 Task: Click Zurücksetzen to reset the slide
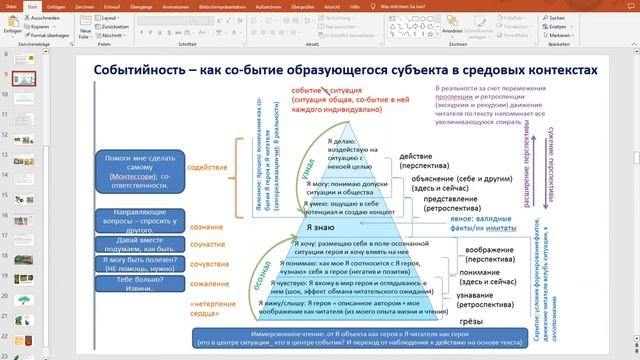pyautogui.click(x=112, y=27)
